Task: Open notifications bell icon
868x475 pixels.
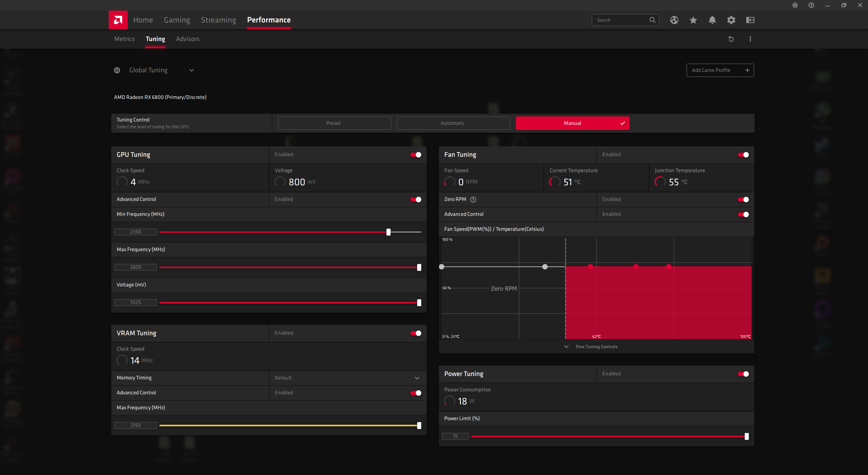Action: (712, 20)
